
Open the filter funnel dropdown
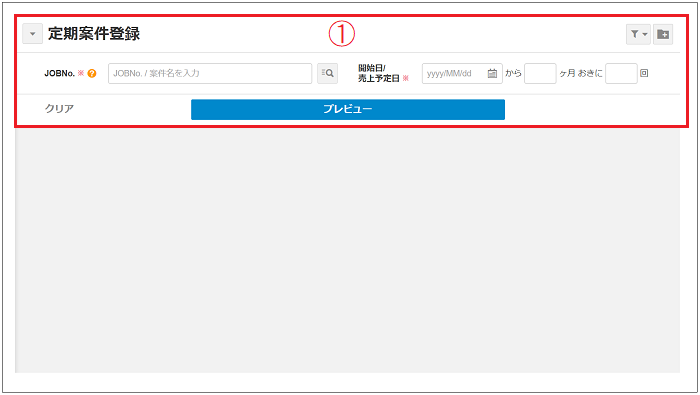coord(638,34)
